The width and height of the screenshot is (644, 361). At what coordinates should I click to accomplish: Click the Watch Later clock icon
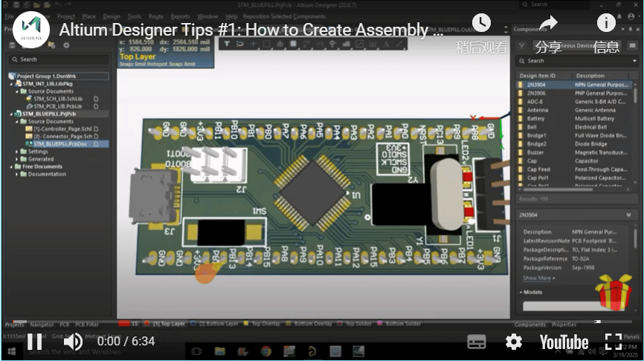point(481,23)
